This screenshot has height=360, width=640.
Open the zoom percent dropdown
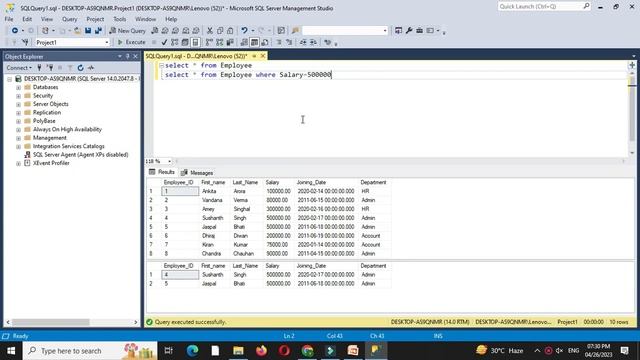169,161
